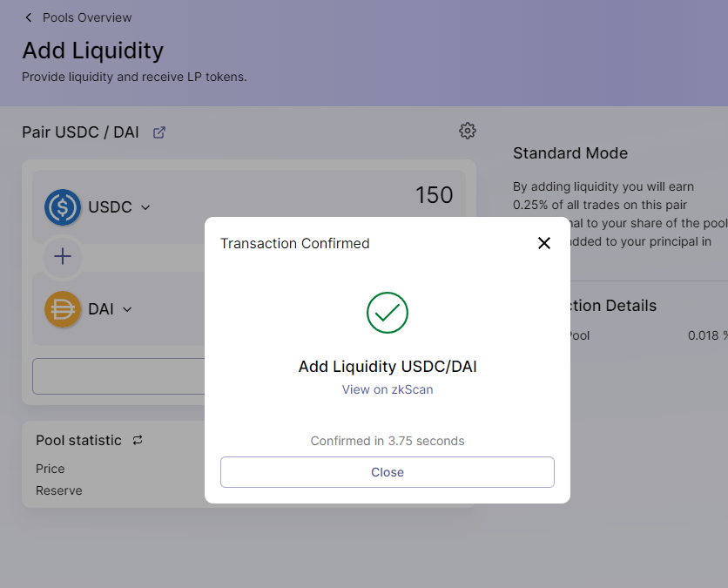Click 'Provide liquidity and receive LP tokens.' text
728x588 pixels.
point(134,77)
